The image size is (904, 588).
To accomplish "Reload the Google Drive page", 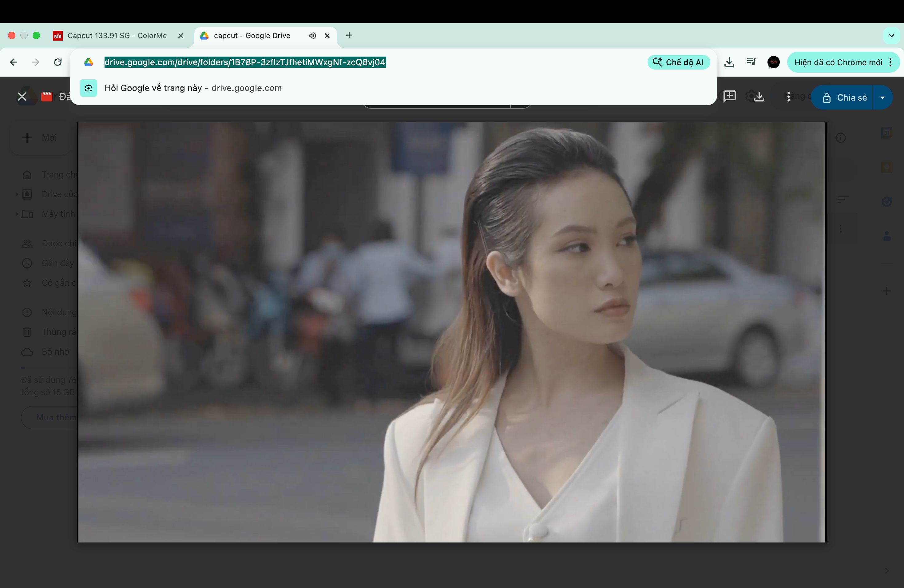I will (x=58, y=62).
